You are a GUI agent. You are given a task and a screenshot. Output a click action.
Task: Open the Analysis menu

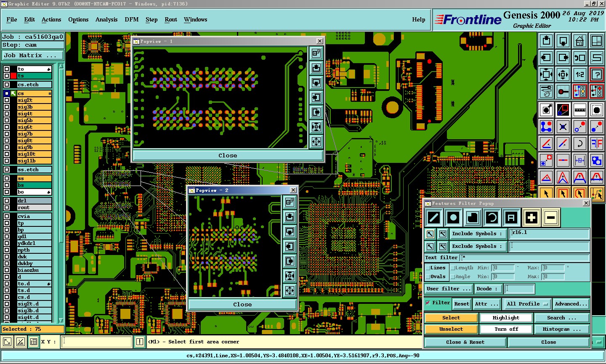[x=106, y=19]
